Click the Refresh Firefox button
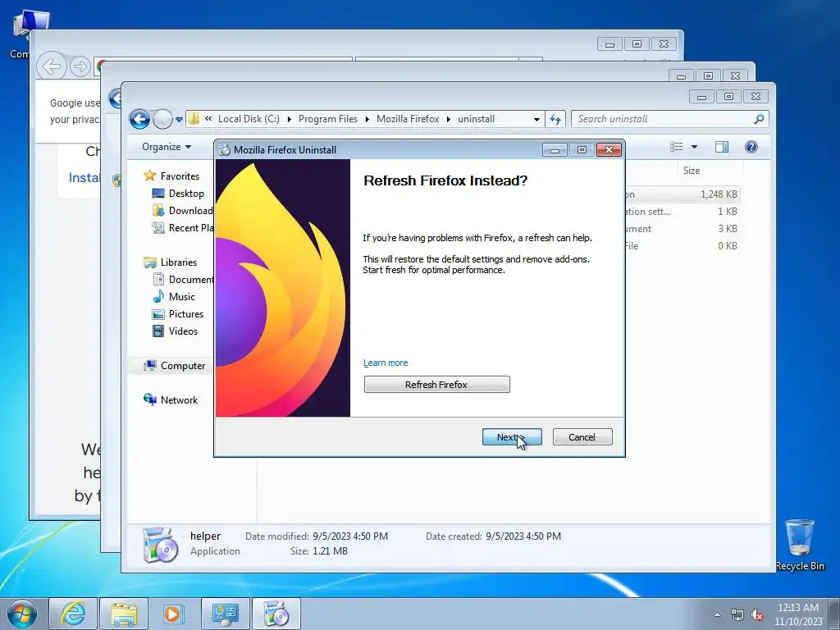Viewport: 840px width, 630px height. click(436, 385)
